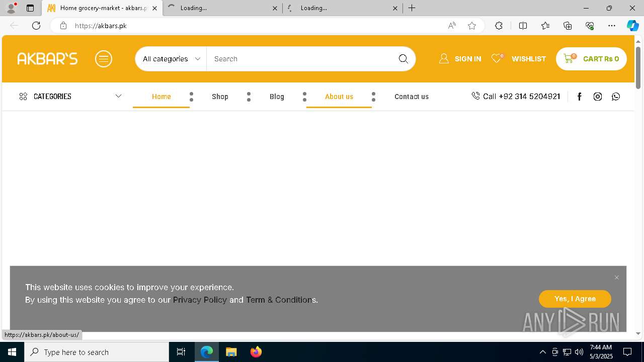
Task: Click the browser refresh button
Action: click(x=36, y=26)
